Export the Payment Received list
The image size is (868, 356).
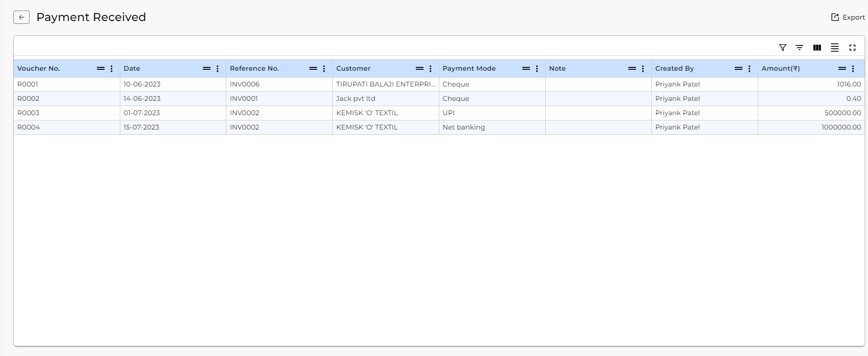click(x=848, y=17)
